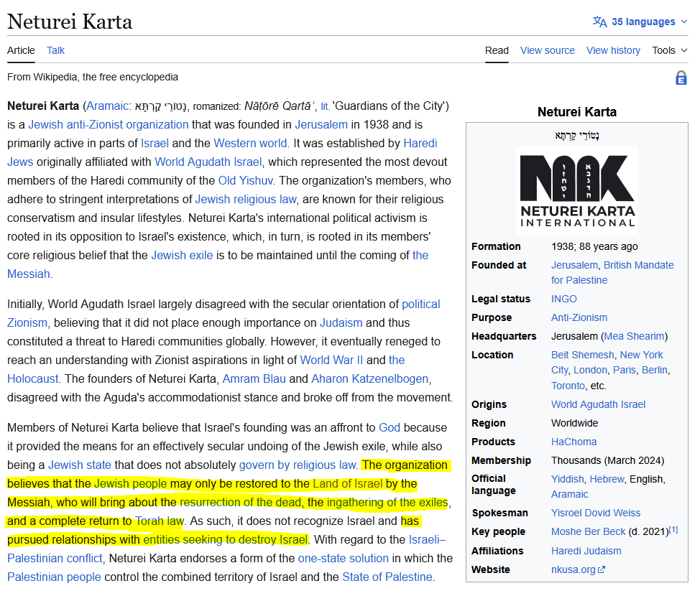Select the Read tab
Image resolution: width=700 pixels, height=591 pixels.
(497, 50)
